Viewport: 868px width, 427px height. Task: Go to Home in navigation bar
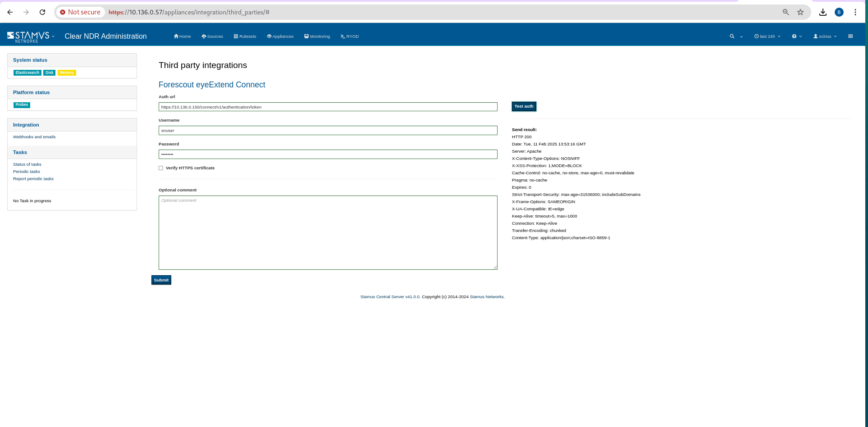tap(183, 36)
